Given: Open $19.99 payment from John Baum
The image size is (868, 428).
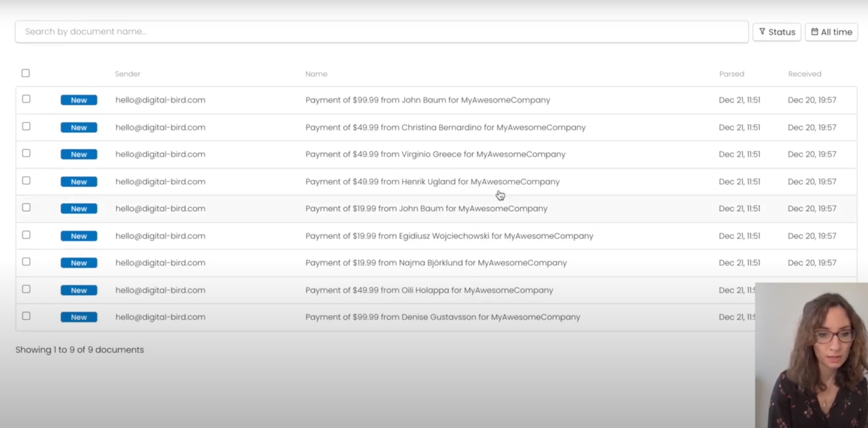Looking at the screenshot, I should [426, 209].
